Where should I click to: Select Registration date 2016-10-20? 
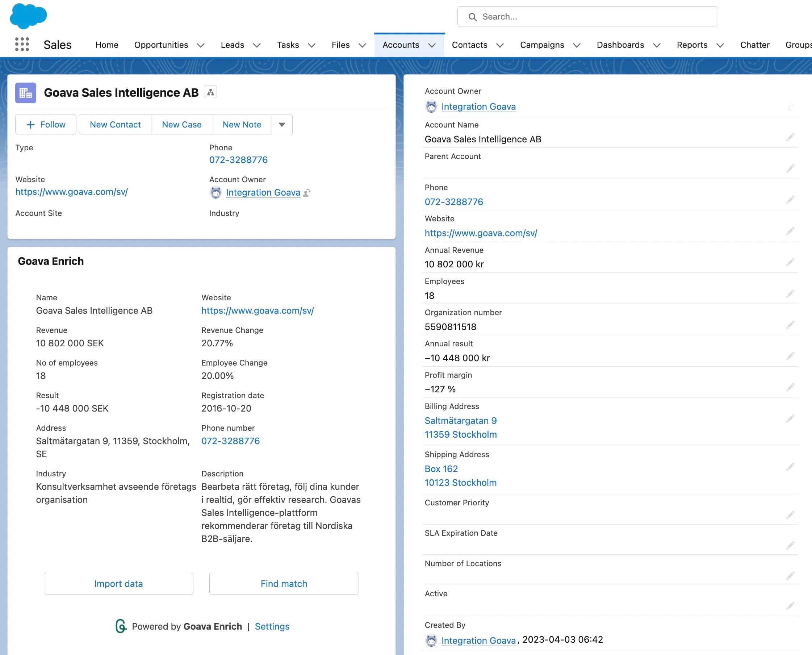pos(226,409)
